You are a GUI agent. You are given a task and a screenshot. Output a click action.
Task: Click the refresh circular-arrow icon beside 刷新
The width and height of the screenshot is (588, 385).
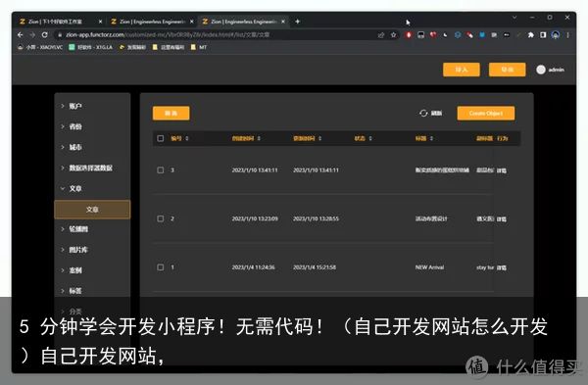click(423, 114)
